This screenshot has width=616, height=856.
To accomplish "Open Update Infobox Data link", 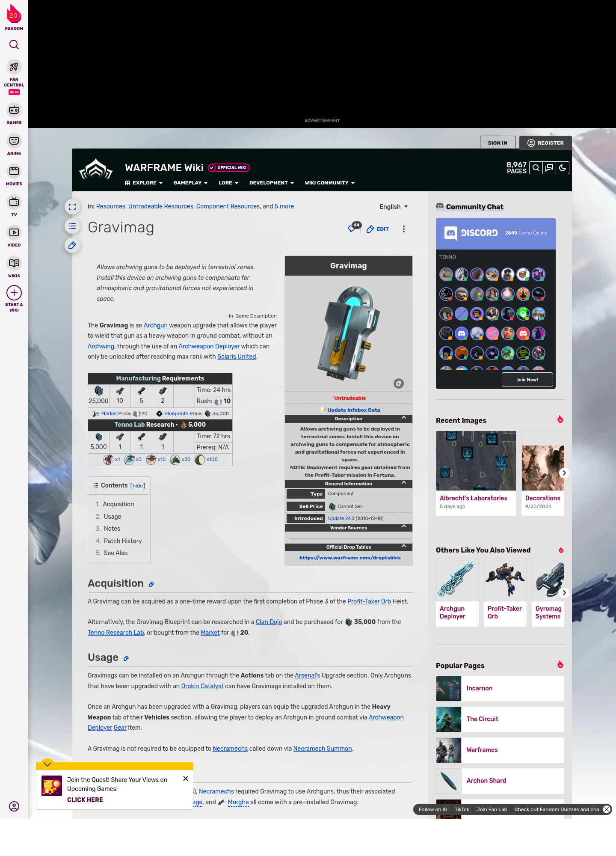I will pos(353,410).
